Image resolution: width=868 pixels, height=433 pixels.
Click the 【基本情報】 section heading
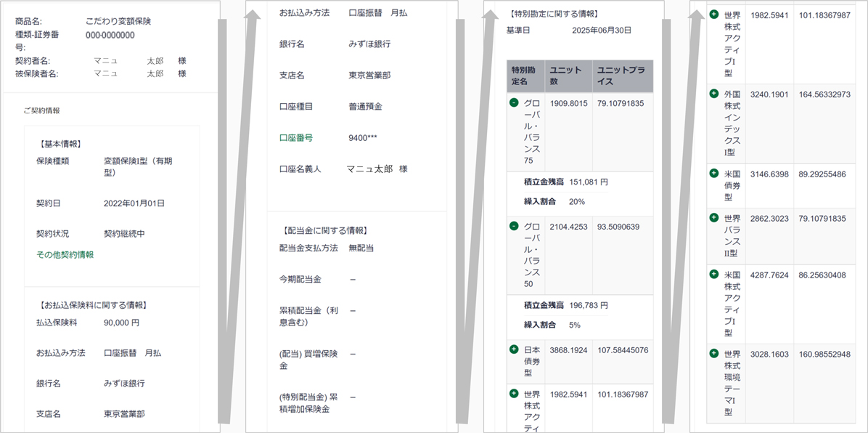[60, 144]
